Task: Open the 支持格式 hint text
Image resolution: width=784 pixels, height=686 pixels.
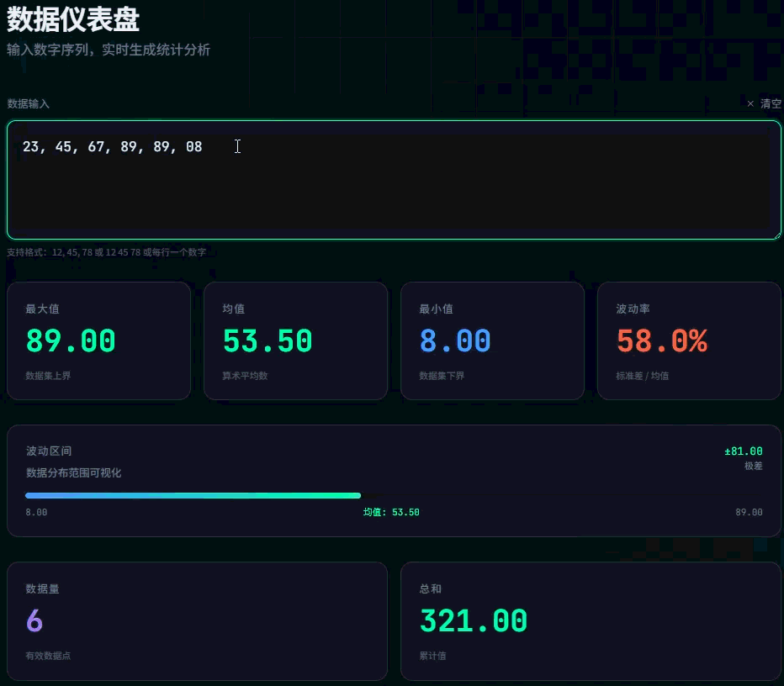Action: [105, 251]
